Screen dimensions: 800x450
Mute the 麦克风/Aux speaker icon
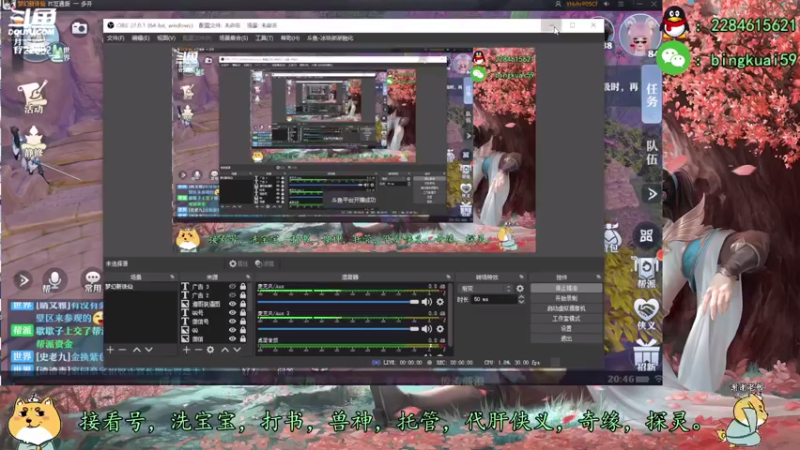point(427,302)
